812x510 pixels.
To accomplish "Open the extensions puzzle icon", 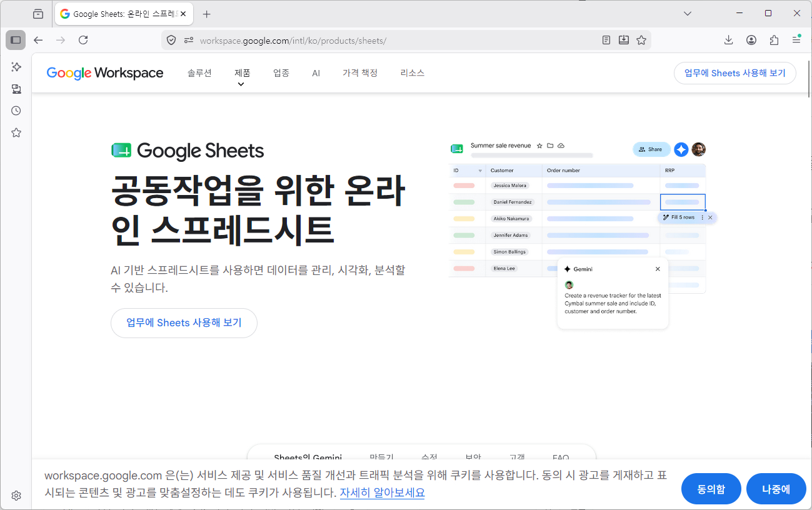I will [x=774, y=40].
